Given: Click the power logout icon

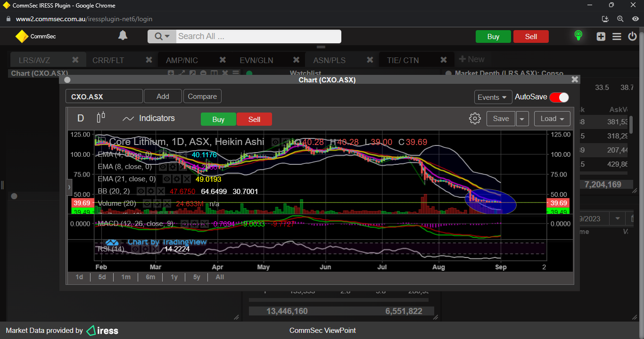Looking at the screenshot, I should (x=633, y=36).
